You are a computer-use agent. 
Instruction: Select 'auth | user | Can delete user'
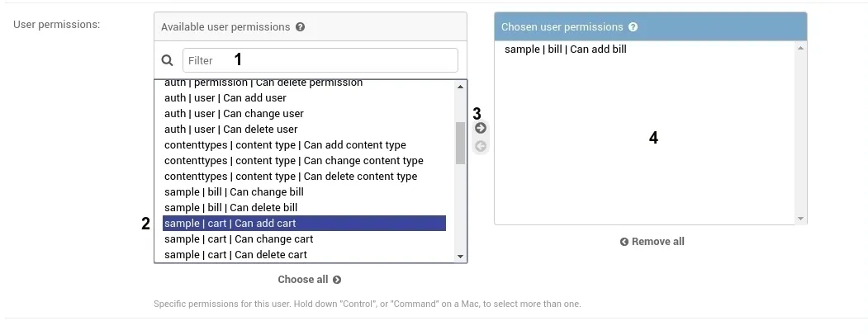click(231, 130)
